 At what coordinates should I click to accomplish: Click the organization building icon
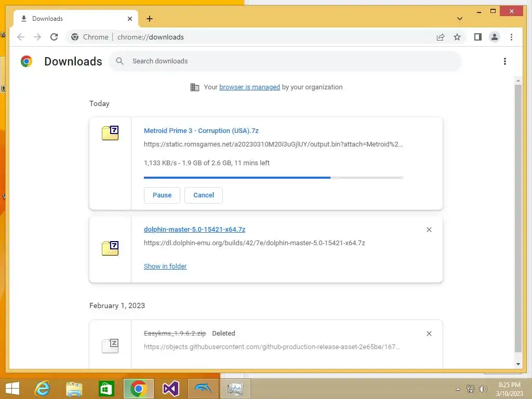coord(195,87)
